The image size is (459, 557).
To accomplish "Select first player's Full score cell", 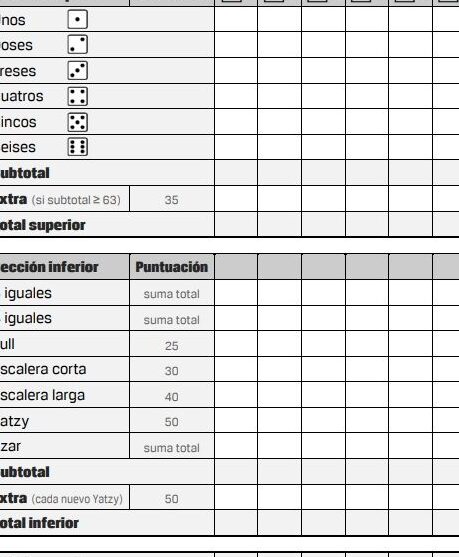I will coord(236,344).
